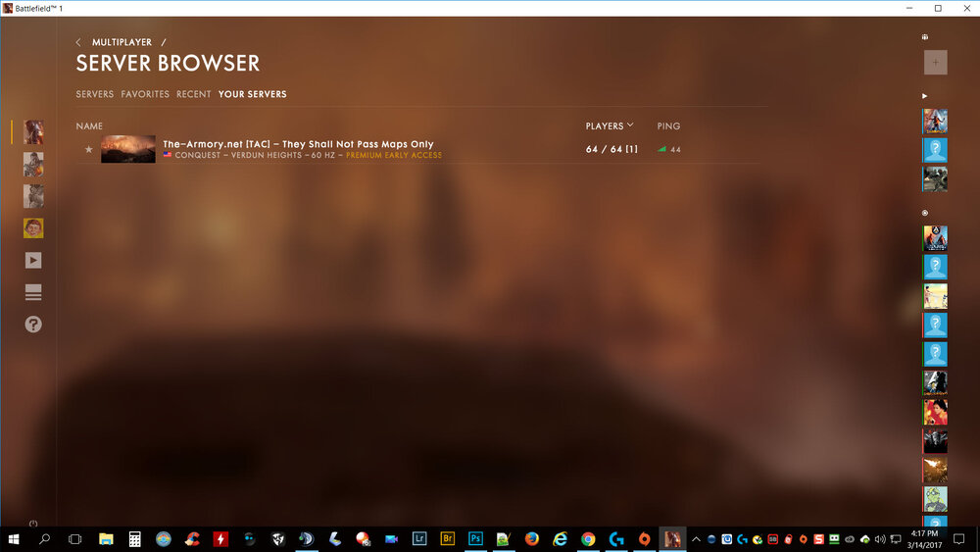
Task: Go back using the arrow beside Multiplayer
Action: coord(78,42)
